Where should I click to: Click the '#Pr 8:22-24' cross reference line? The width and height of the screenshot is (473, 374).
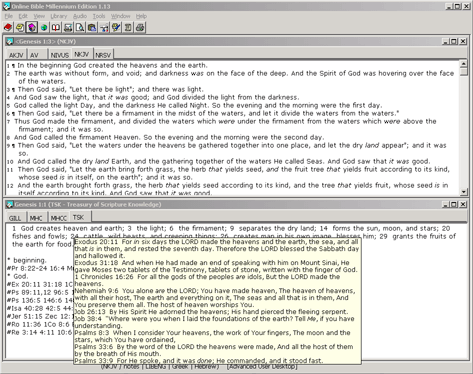pyautogui.click(x=40, y=268)
